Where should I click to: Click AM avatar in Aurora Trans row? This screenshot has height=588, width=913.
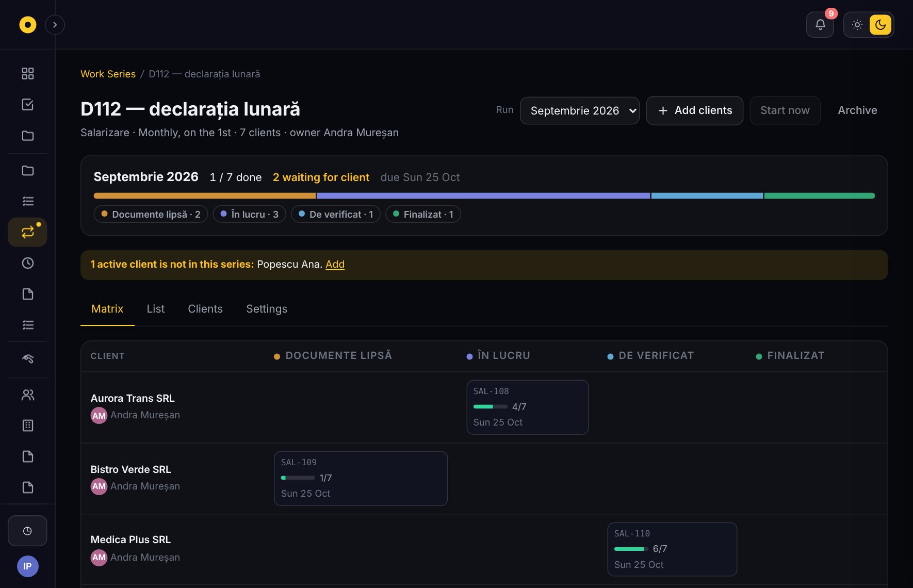pos(99,415)
